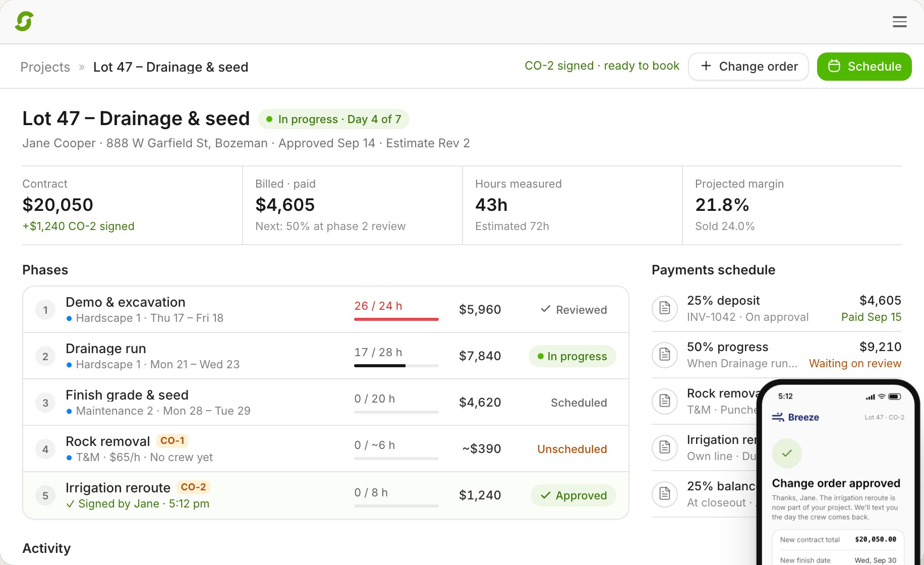
Task: Click the Paid Sep 15 status
Action: pyautogui.click(x=871, y=317)
